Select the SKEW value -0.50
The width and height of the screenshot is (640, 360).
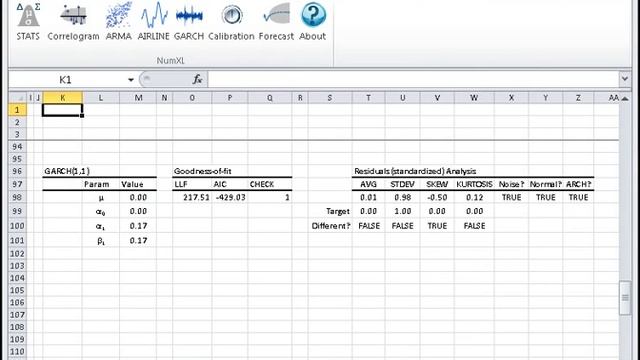(437, 198)
